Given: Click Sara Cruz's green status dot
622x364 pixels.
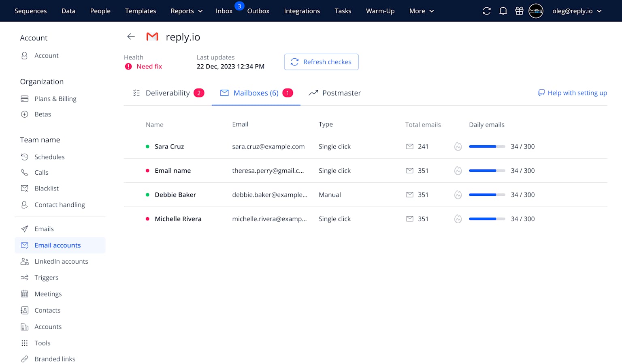Looking at the screenshot, I should click(147, 146).
